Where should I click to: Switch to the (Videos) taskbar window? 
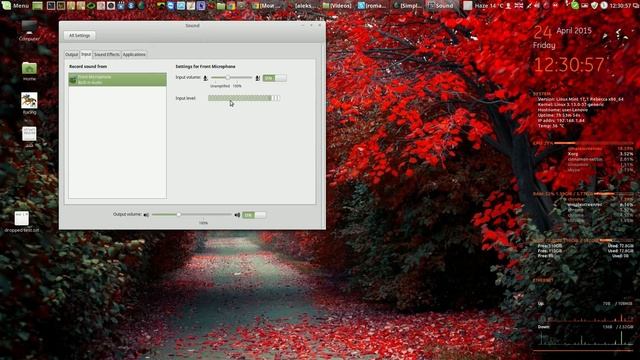point(337,6)
